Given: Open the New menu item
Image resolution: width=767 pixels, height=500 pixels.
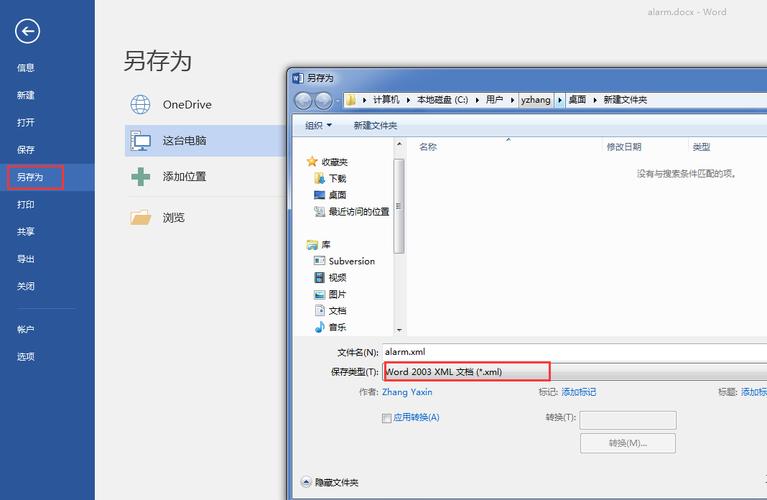Looking at the screenshot, I should click(26, 95).
